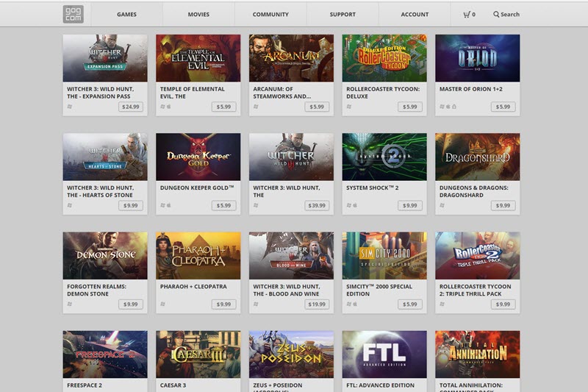588x392 pixels.
Task: Open the MOVIES menu
Action: coord(198,14)
